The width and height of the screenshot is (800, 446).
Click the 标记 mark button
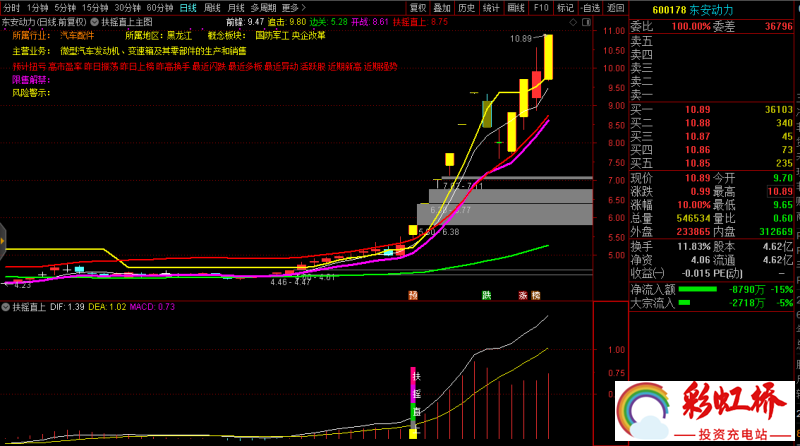565,8
